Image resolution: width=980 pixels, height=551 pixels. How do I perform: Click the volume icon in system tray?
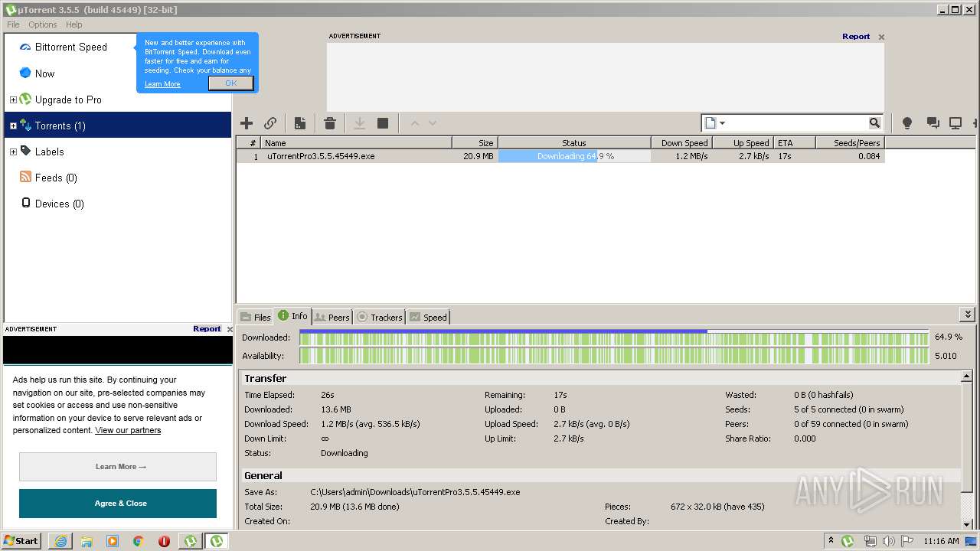[888, 541]
